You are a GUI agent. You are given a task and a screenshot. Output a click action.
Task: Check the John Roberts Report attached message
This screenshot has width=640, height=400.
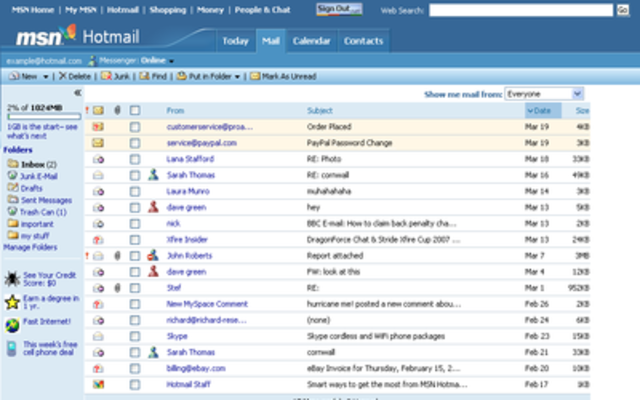[135, 256]
